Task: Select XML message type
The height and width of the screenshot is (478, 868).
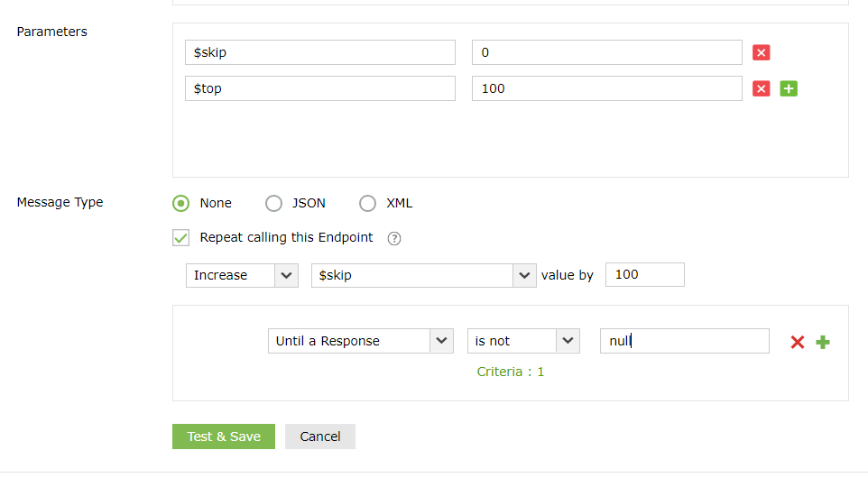Action: tap(367, 203)
